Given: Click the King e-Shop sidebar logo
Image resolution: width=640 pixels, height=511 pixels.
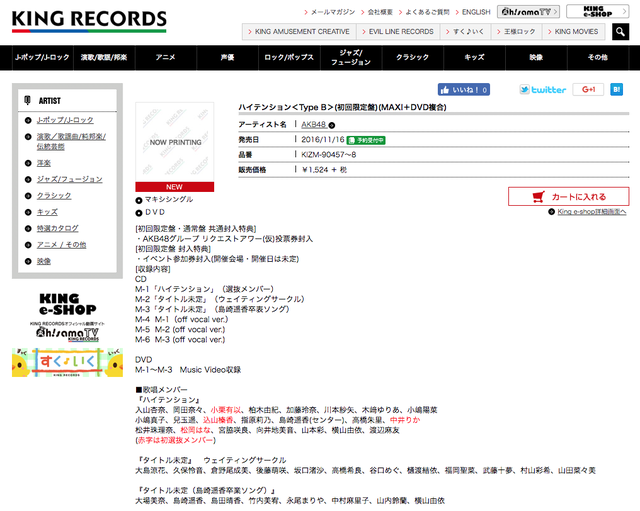Looking at the screenshot, I should coord(67,304).
